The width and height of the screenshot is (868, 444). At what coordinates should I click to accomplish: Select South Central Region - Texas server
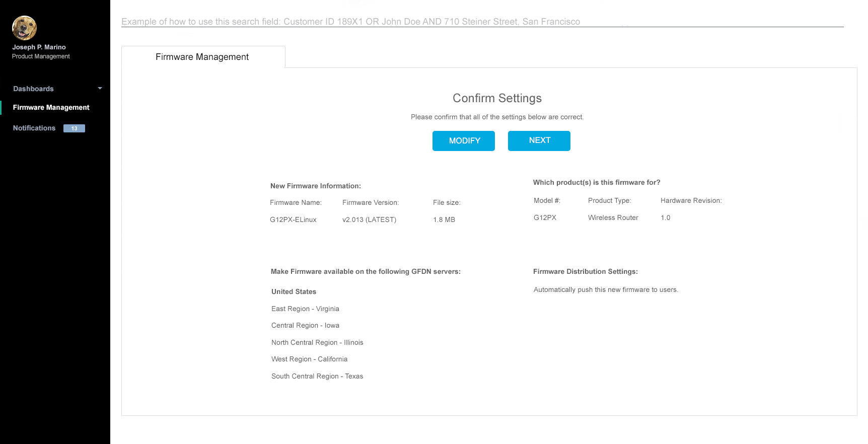tap(317, 376)
